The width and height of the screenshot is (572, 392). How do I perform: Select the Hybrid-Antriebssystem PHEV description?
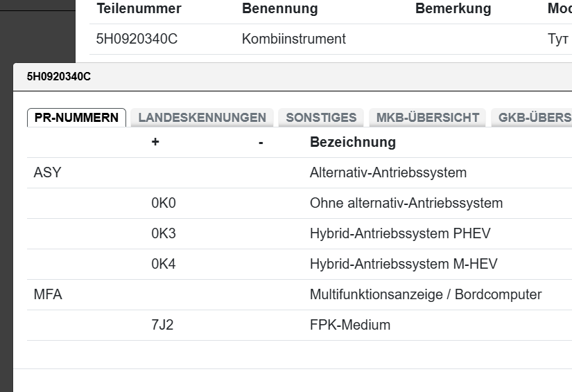[x=399, y=234]
